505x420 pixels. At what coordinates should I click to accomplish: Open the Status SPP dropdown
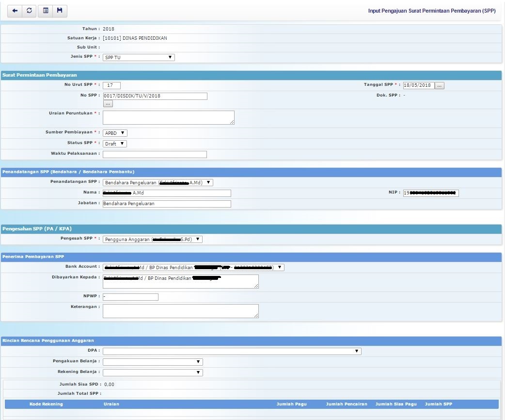[115, 144]
